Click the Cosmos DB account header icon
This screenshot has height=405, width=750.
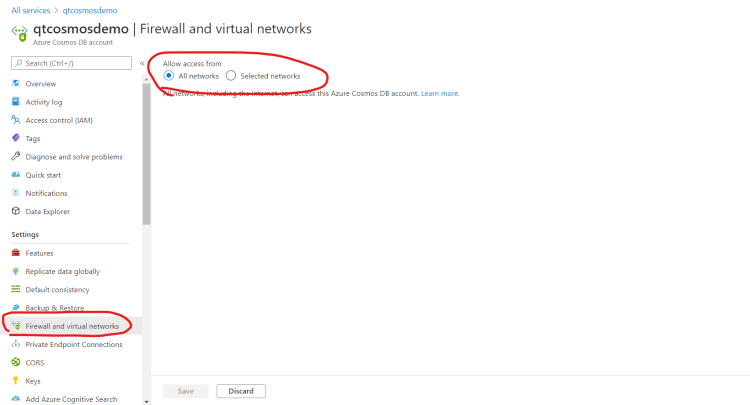(x=20, y=33)
